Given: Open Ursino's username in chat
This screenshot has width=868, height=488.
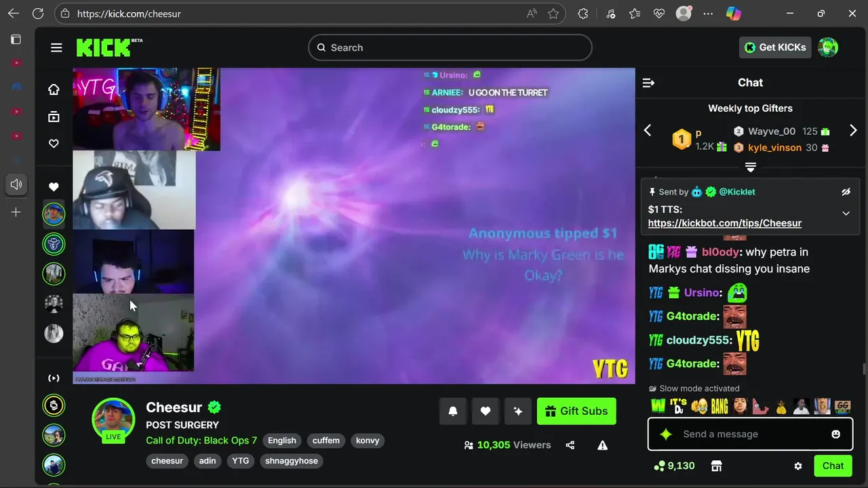Looking at the screenshot, I should [x=701, y=293].
